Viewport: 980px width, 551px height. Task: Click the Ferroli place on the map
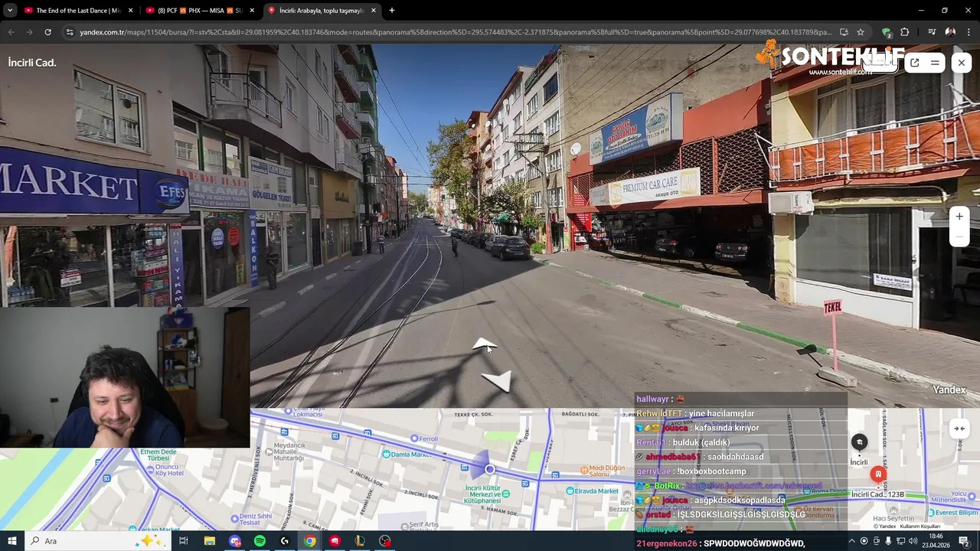tap(425, 439)
